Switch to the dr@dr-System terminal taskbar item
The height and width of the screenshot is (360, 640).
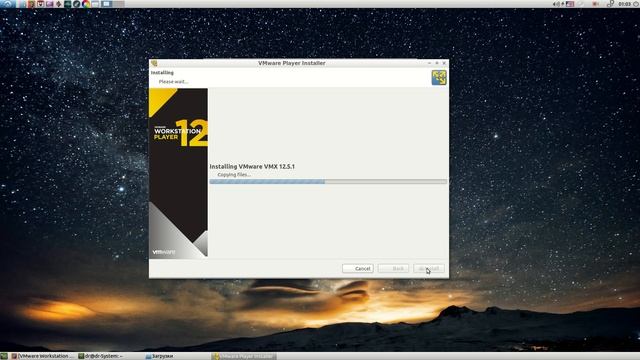point(101,356)
